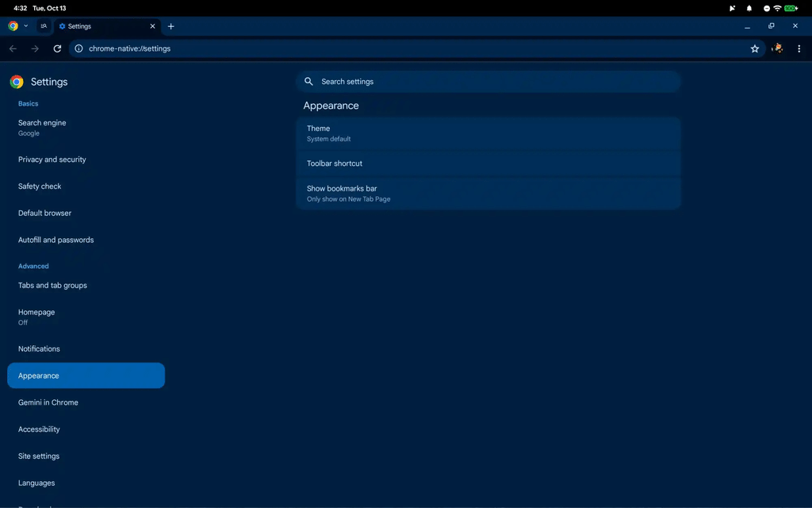The image size is (812, 508).
Task: Click the Play Store status bar icon
Action: (732, 8)
